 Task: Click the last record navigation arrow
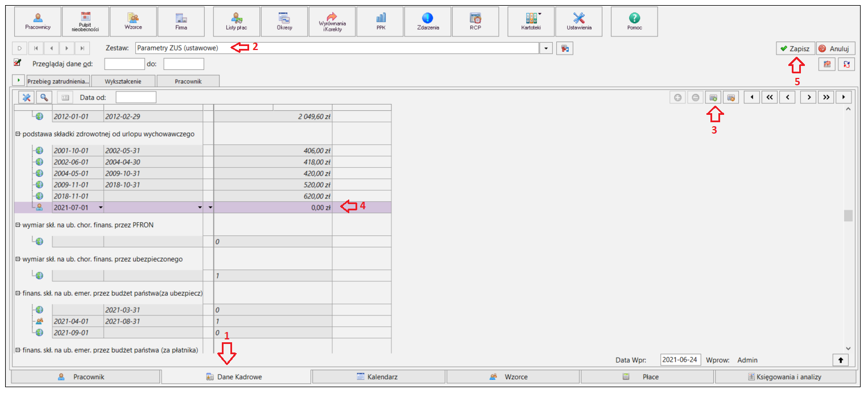pyautogui.click(x=82, y=48)
